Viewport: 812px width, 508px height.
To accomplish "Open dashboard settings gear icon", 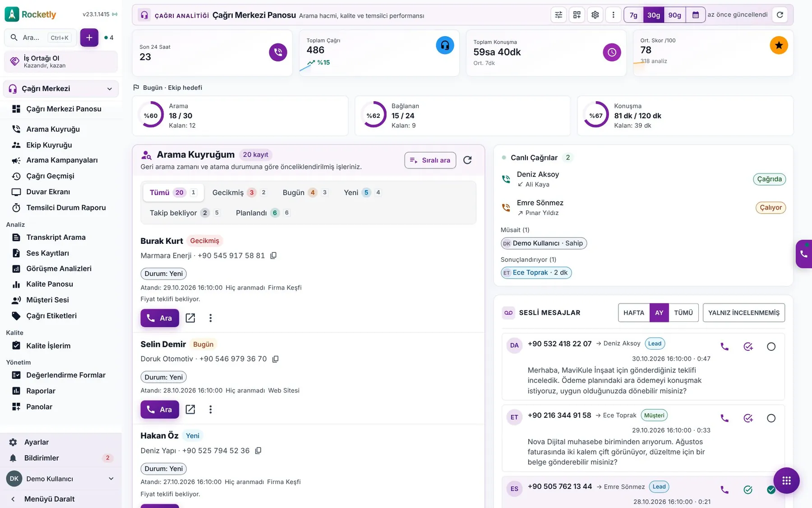I will click(x=595, y=15).
